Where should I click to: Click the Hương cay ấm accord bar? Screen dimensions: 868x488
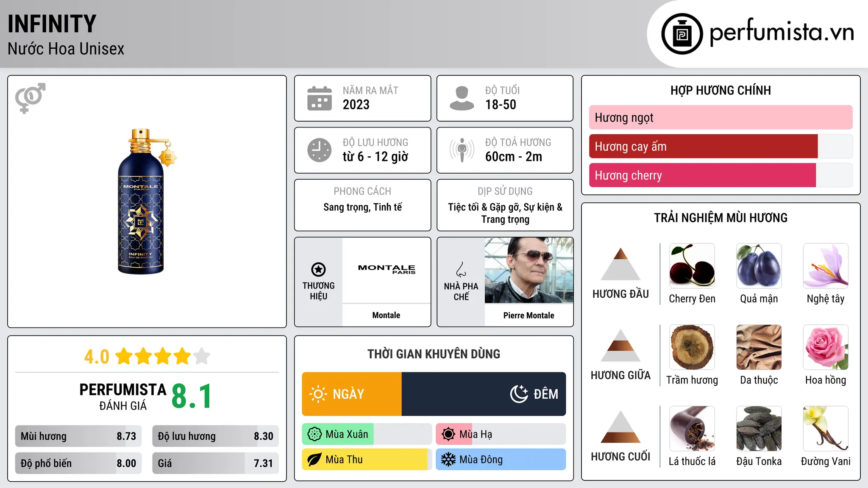721,146
